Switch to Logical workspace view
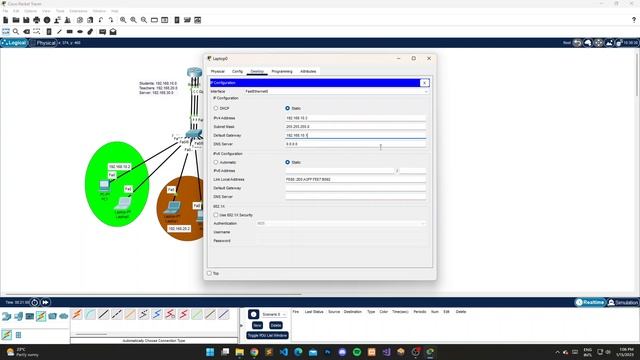Image resolution: width=640 pixels, height=360 pixels. [x=14, y=43]
